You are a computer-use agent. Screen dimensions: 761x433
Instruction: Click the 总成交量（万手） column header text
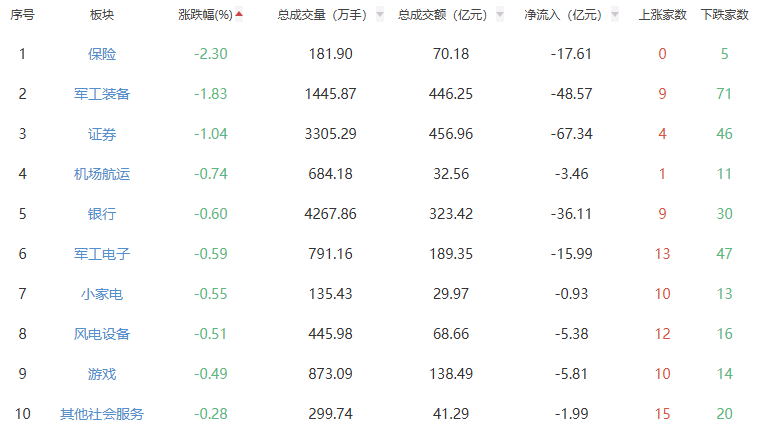coord(322,15)
